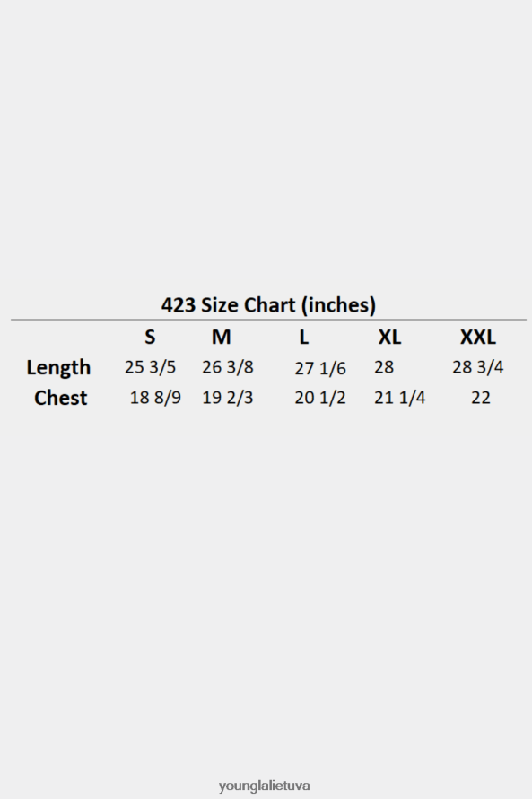Click the XXL length value 28 3/4
Viewport: 532px width, 799px height.
tap(477, 367)
